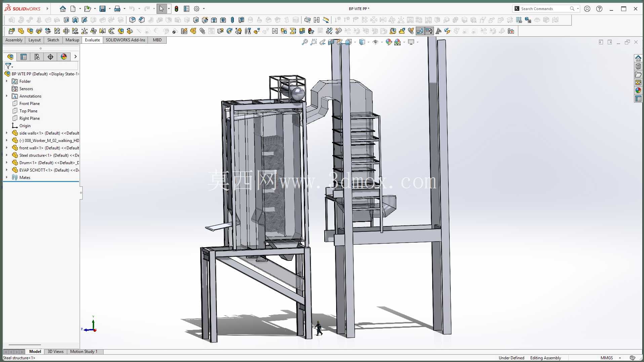Expand the Folder tree item
Image resolution: width=644 pixels, height=362 pixels.
7,81
